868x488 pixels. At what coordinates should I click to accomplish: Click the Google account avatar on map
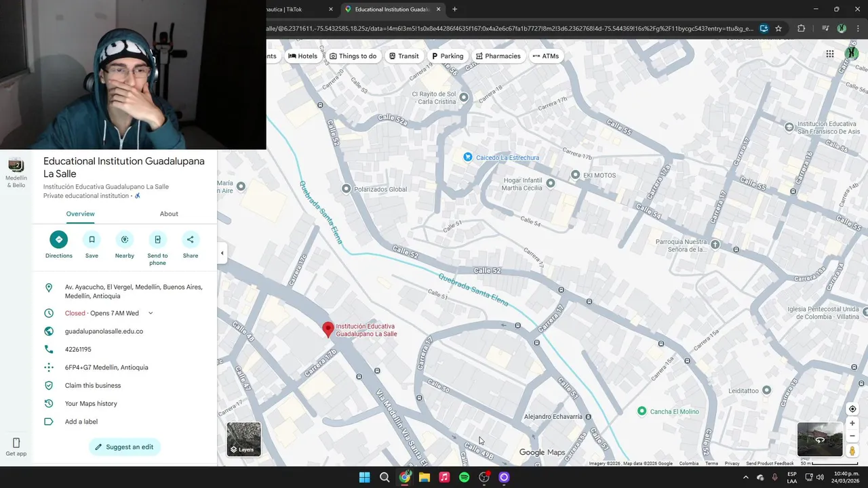tap(851, 54)
